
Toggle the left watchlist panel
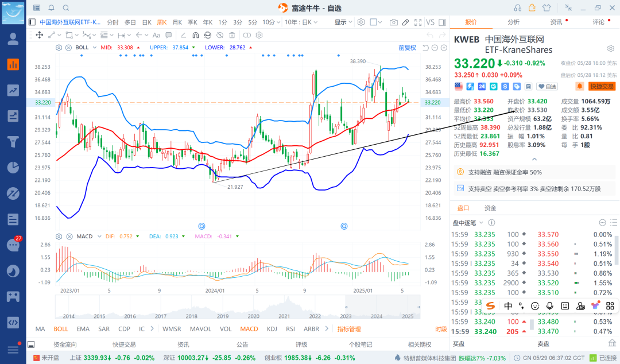click(32, 22)
